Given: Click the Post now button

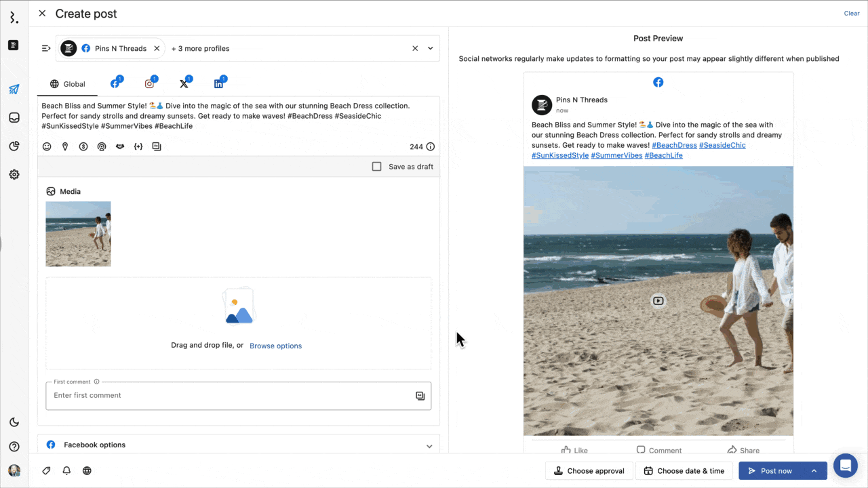Looking at the screenshot, I should (770, 471).
